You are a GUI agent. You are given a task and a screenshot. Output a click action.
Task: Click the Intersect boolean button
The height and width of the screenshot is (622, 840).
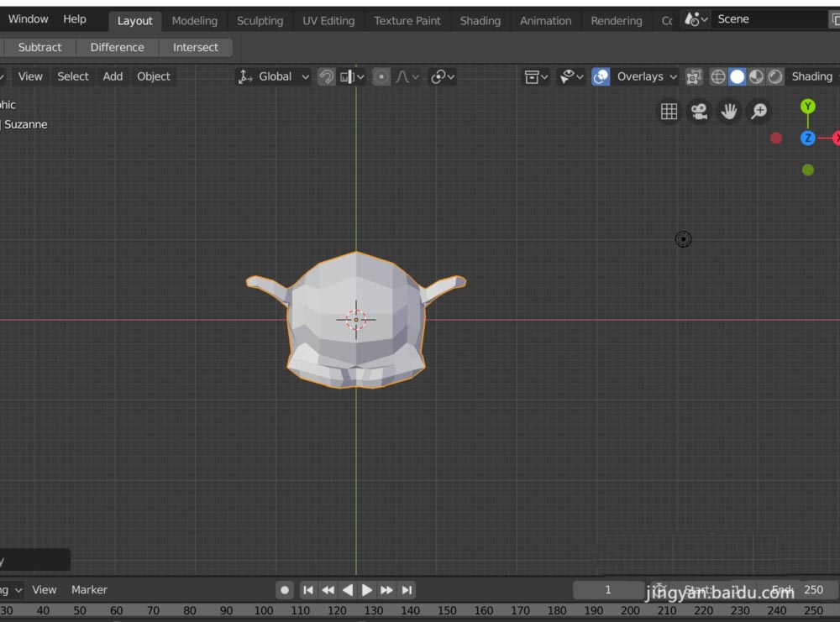tap(196, 47)
